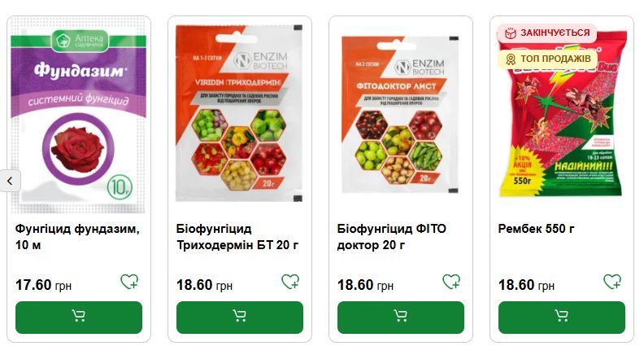View Фітодоктор Лист package image

coord(400,114)
